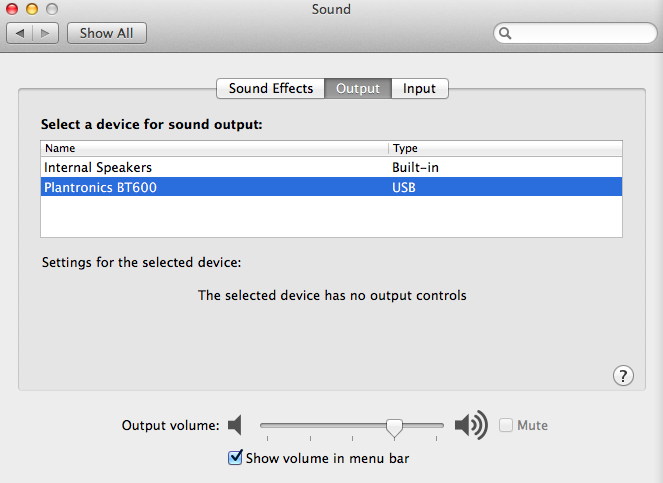The image size is (663, 483).
Task: Minimize the window with yellow button
Action: click(32, 8)
